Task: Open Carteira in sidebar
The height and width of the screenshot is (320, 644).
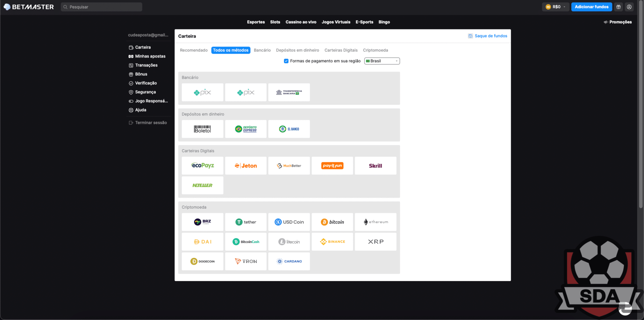Action: coord(140,47)
